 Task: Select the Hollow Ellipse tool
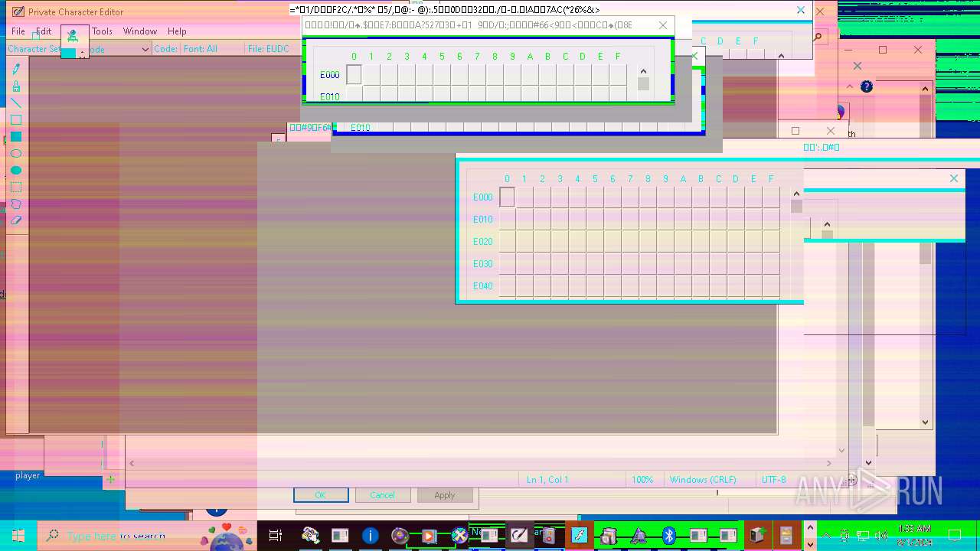coord(16,153)
